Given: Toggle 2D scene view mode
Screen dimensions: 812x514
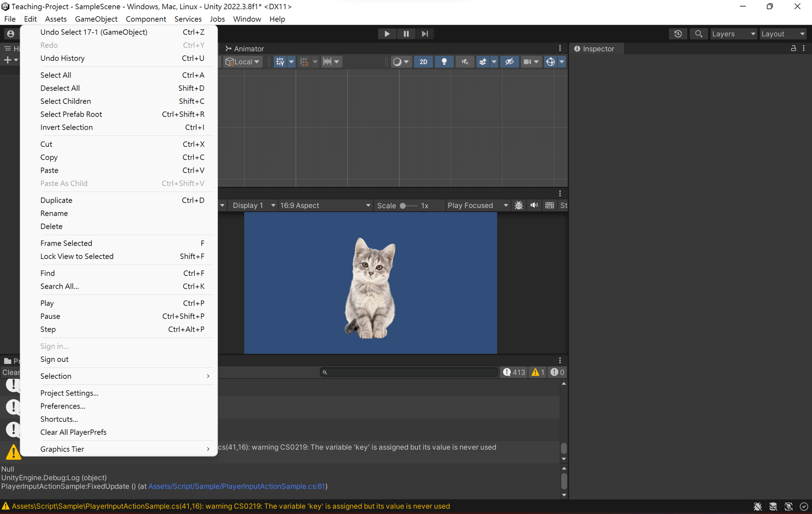Looking at the screenshot, I should [423, 62].
